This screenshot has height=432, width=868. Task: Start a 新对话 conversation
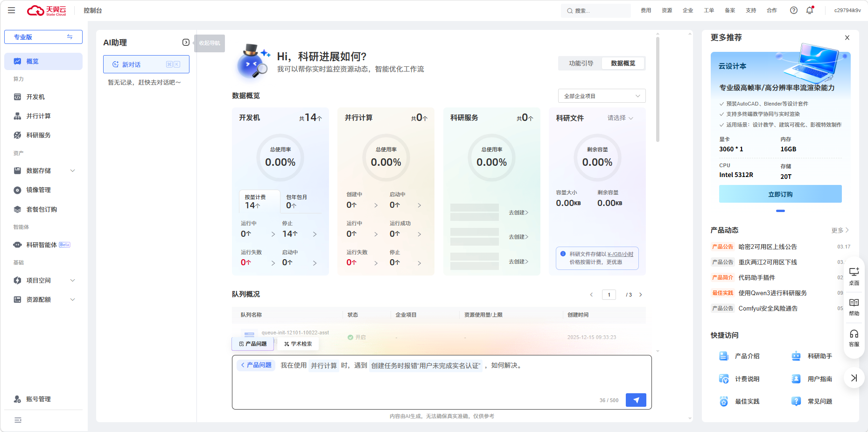pos(146,64)
